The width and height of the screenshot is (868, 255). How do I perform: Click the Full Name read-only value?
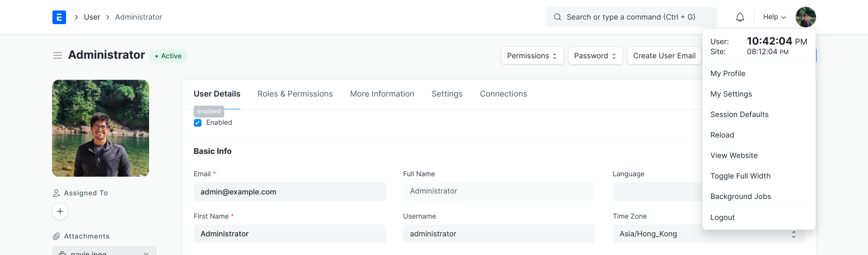499,192
